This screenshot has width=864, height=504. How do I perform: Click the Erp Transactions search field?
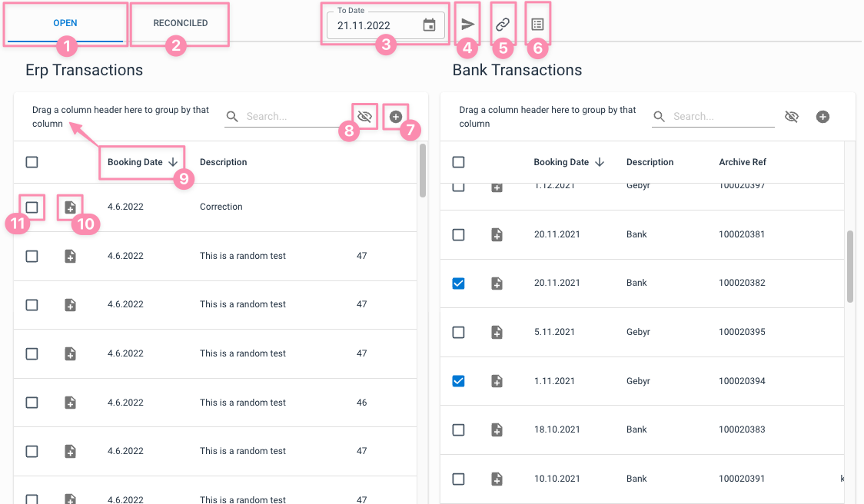pos(292,117)
